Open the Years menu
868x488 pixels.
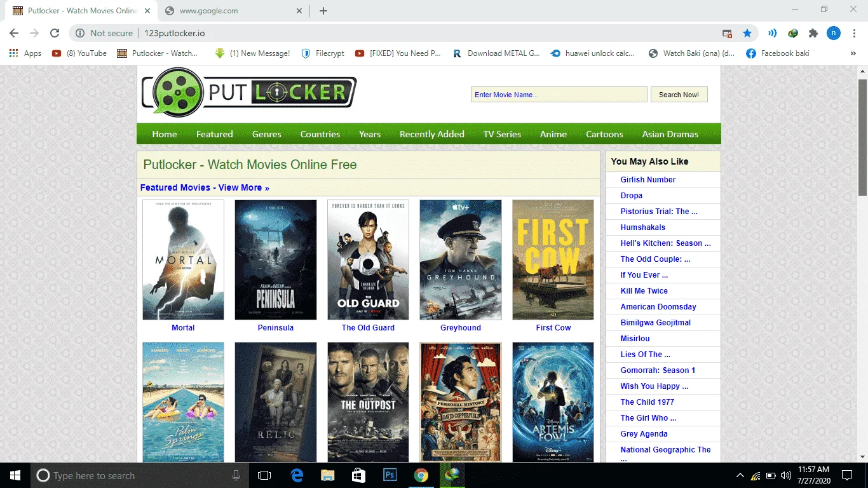370,134
